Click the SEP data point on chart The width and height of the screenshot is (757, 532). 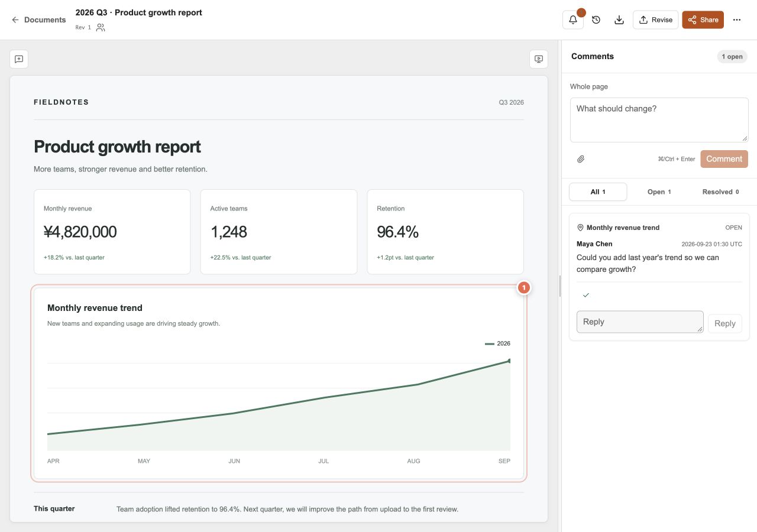[509, 361]
